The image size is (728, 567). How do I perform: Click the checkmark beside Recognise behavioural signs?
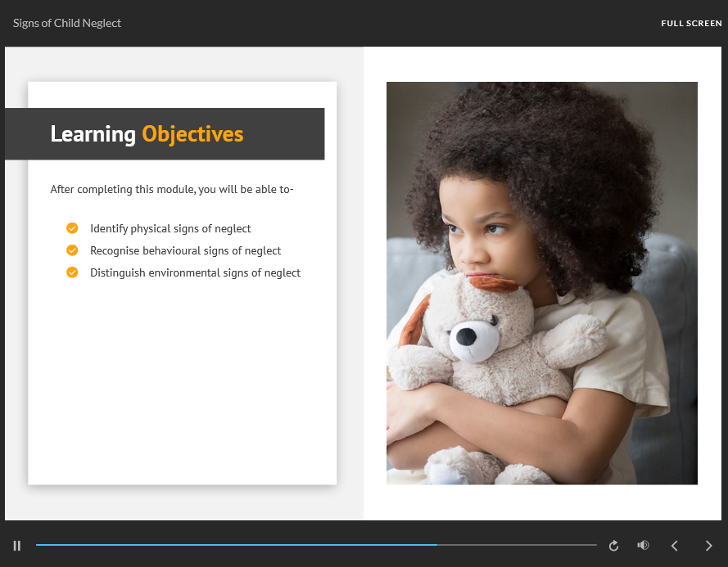[72, 250]
